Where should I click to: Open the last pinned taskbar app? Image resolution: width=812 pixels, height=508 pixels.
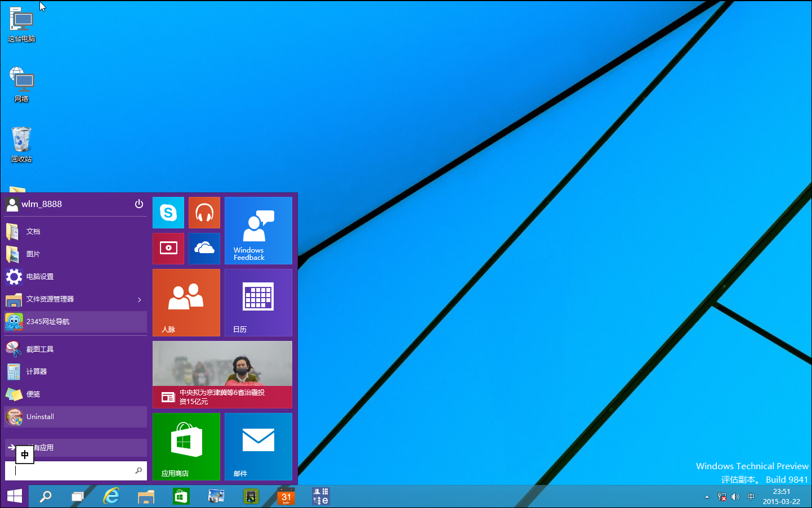pos(321,496)
